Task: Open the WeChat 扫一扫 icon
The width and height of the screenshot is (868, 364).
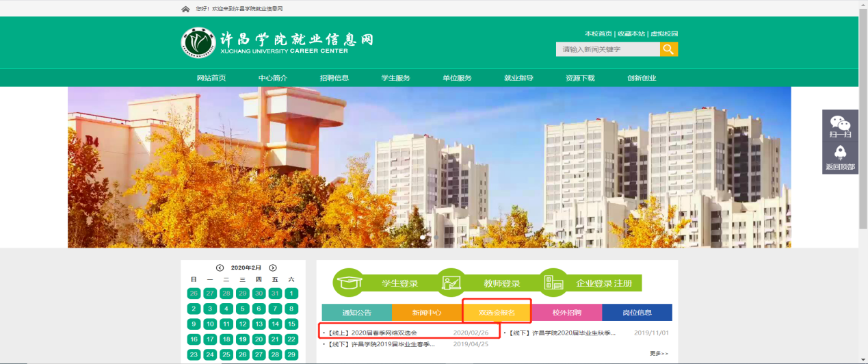Action: click(840, 127)
